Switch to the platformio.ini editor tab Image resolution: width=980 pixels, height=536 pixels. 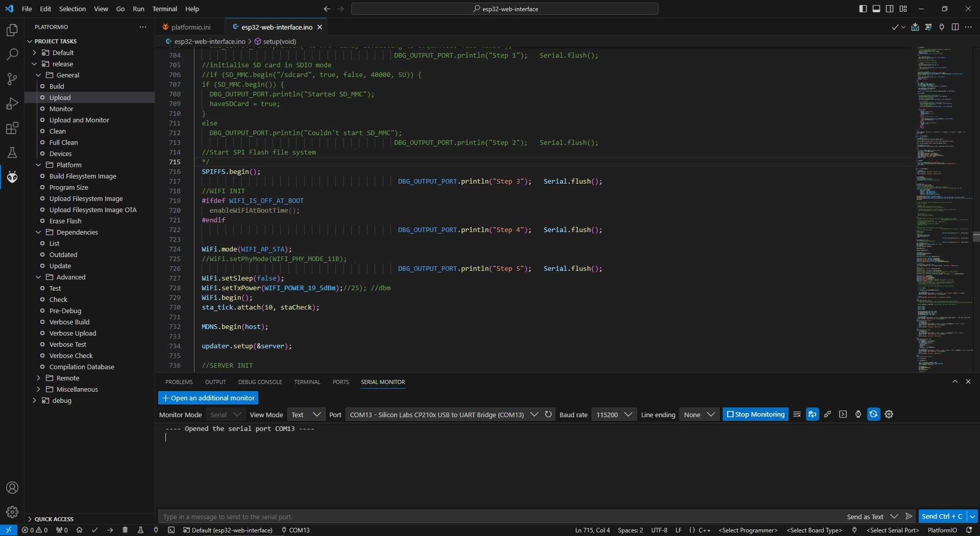[x=190, y=27]
